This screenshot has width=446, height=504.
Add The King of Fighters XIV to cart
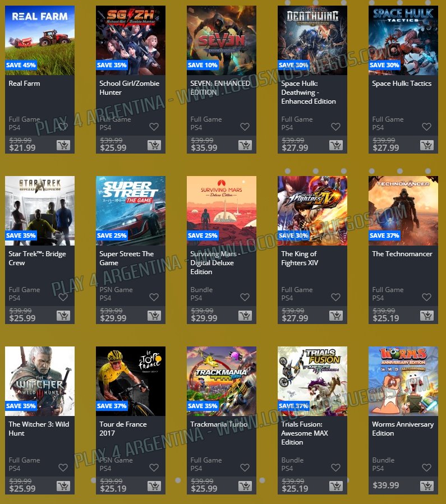point(335,316)
